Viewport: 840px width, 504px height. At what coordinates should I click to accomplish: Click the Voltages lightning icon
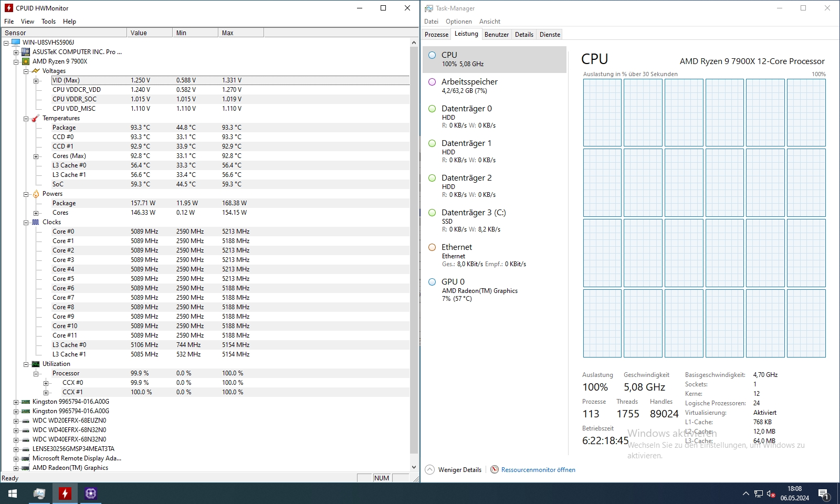tap(35, 71)
